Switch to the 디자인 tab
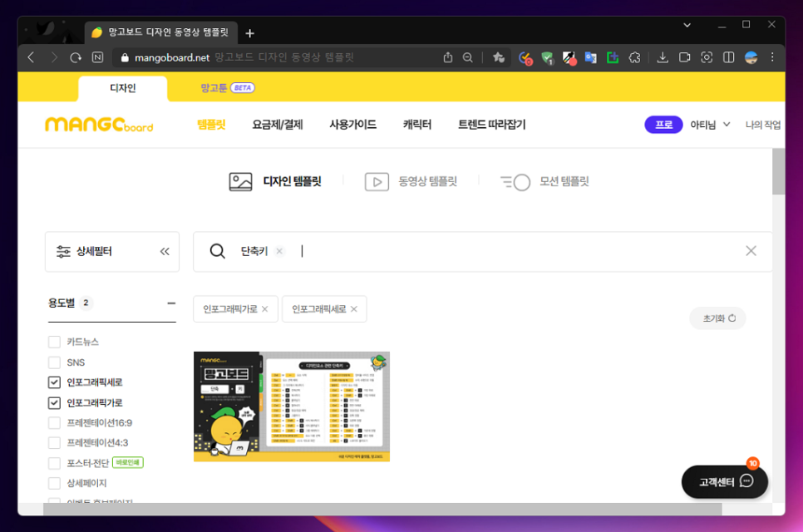Screen dimensions: 803x532 [x=123, y=88]
